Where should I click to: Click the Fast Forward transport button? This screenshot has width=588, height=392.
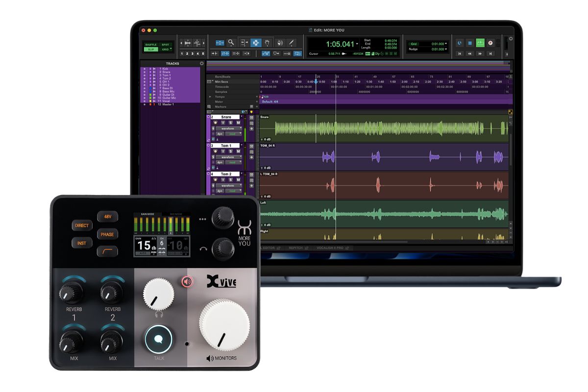click(480, 53)
